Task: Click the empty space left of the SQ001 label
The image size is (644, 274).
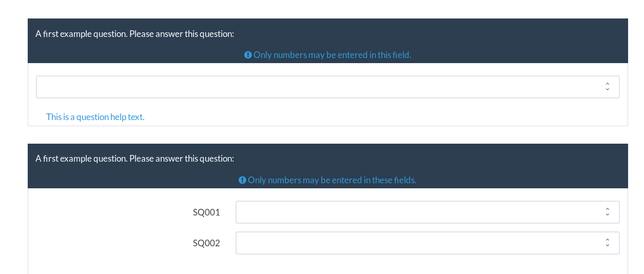Action: coord(110,212)
